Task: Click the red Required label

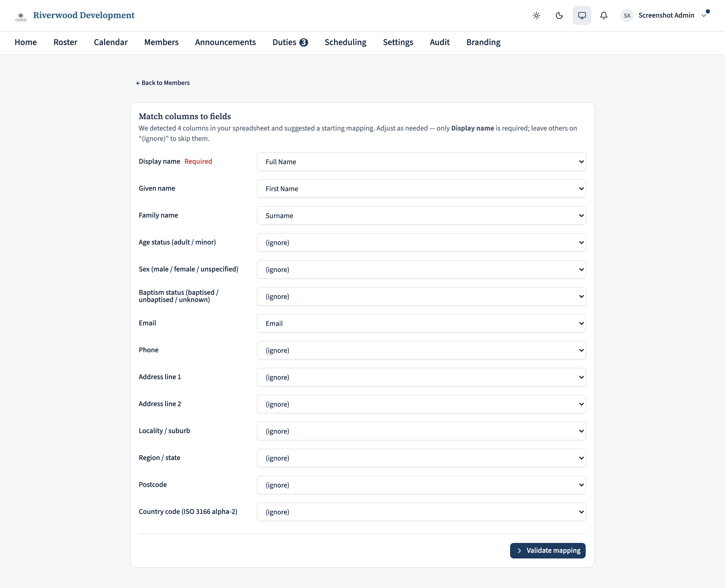Action: [198, 161]
